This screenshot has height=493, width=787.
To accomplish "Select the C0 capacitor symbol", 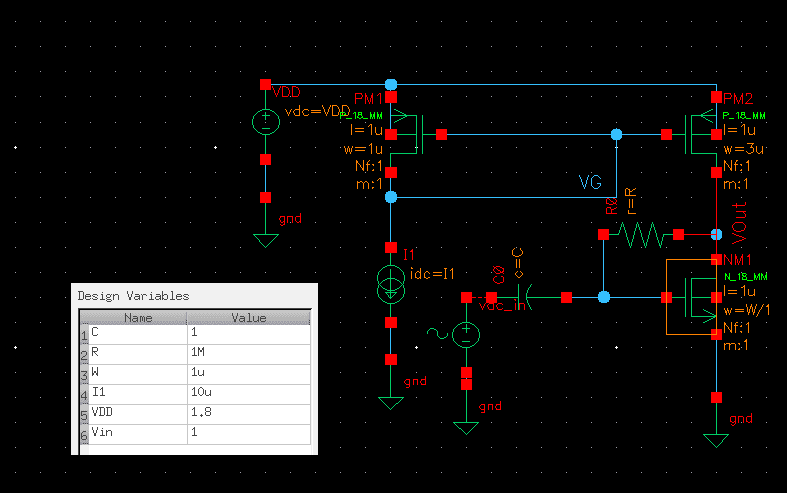I will pos(527,297).
